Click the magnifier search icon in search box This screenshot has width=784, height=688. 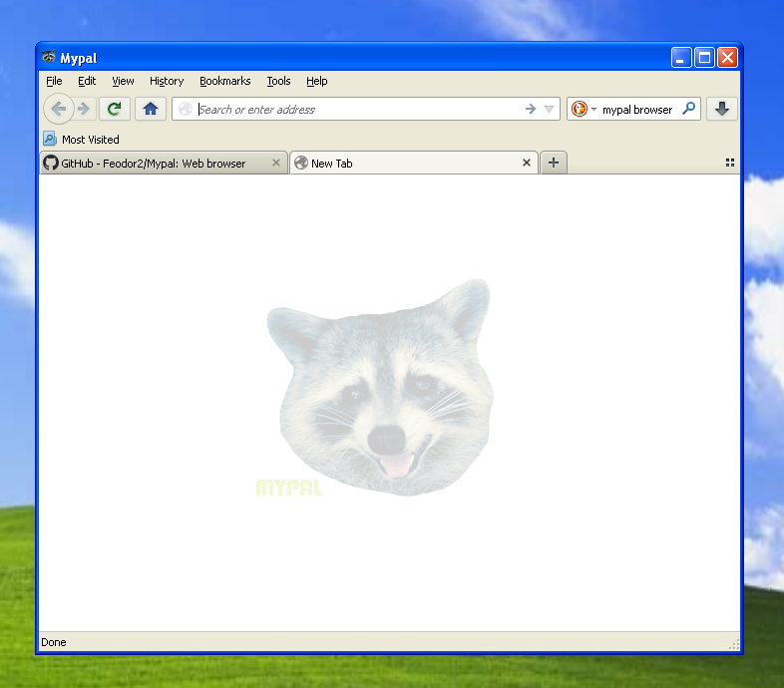[x=689, y=109]
